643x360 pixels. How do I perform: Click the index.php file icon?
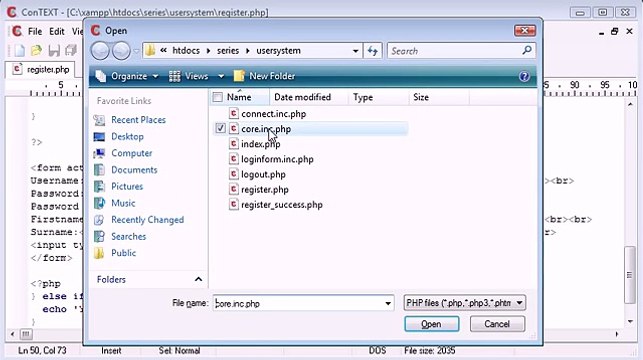coord(233,144)
